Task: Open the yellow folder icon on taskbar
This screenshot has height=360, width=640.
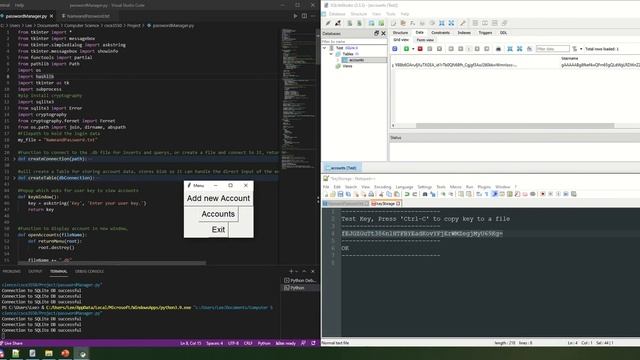Action: tap(49, 353)
